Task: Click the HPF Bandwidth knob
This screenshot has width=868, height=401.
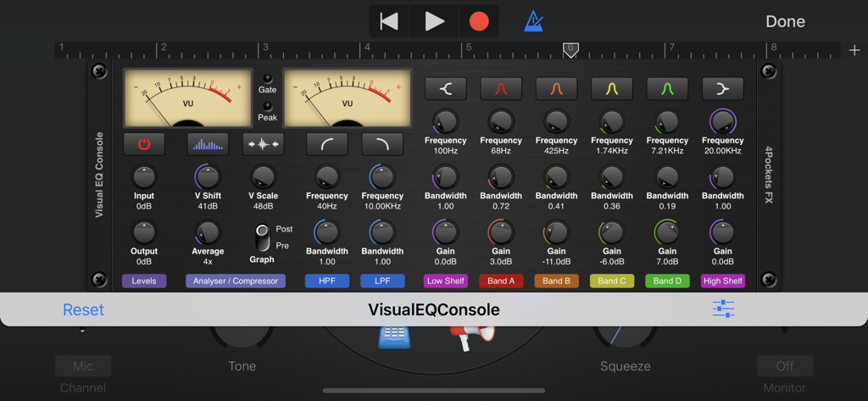Action: [326, 232]
